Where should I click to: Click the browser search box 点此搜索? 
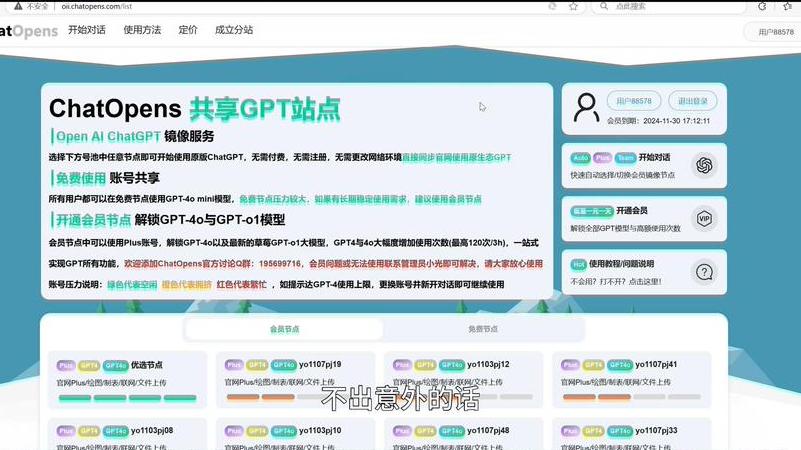669,6
